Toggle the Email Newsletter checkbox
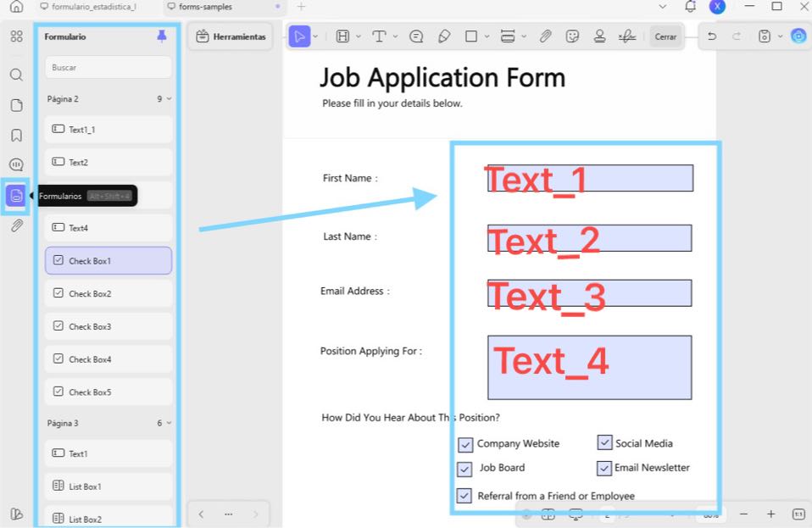This screenshot has width=812, height=528. pyautogui.click(x=604, y=468)
